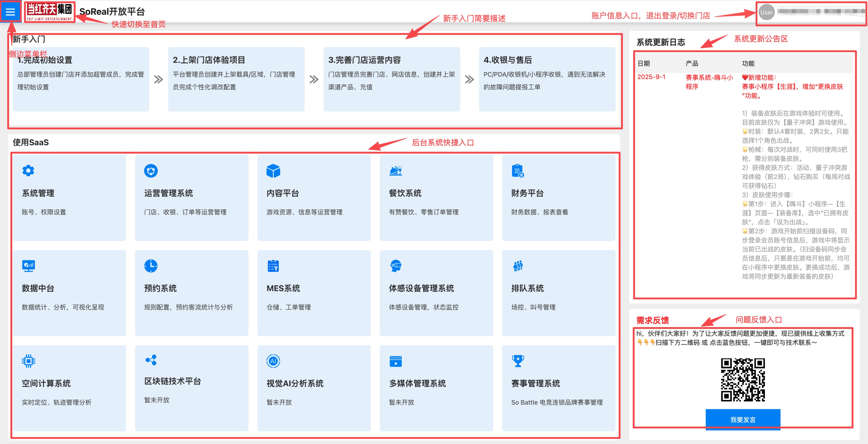868x444 pixels.
Task: Click the 运营管理系统 circular icon
Action: tap(151, 171)
